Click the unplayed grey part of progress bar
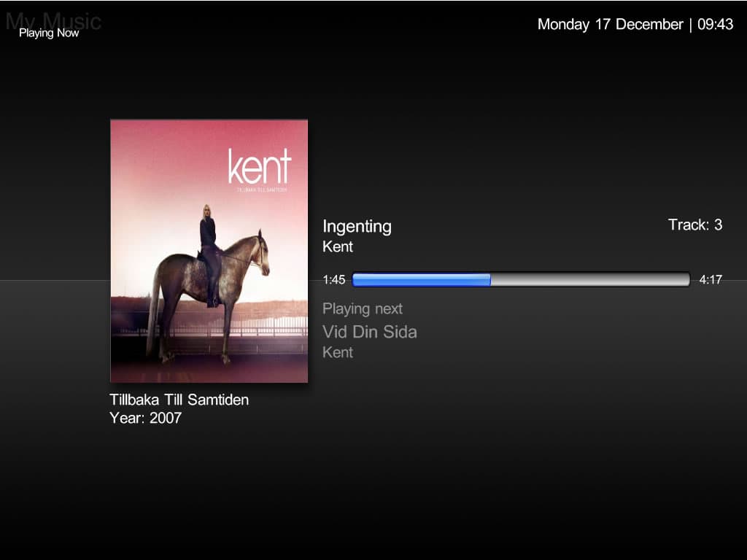Viewport: 747px width, 560px height. (590, 279)
